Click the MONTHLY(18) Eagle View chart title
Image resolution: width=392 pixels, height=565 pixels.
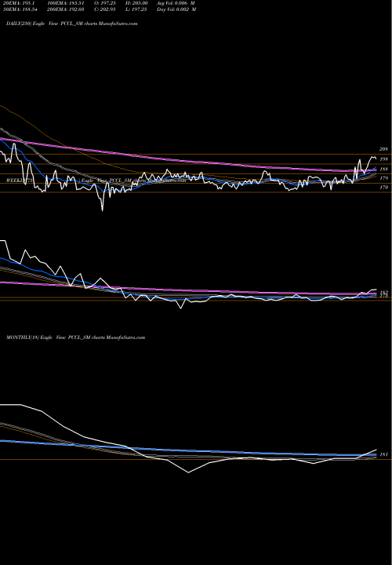click(x=75, y=337)
